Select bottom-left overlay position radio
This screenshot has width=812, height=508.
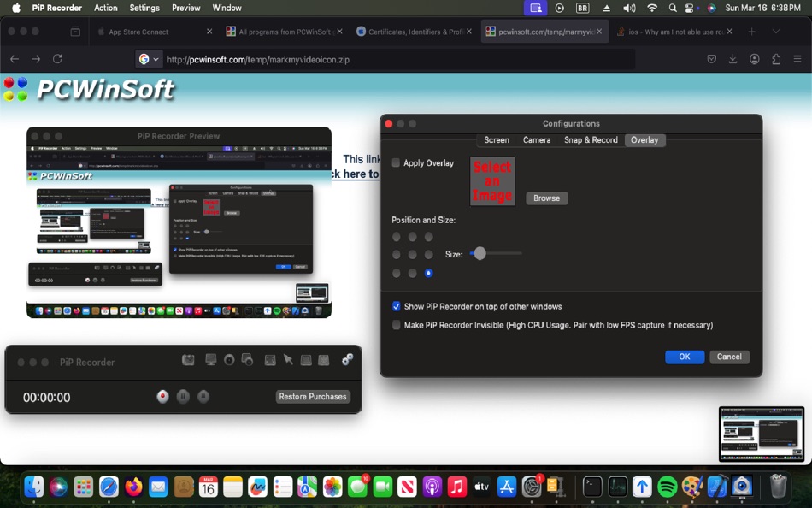pos(396,273)
